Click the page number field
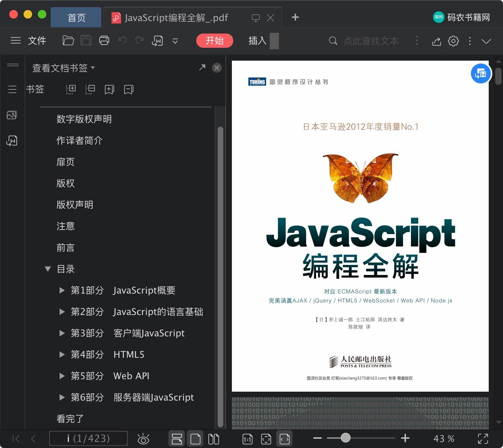 [x=88, y=438]
